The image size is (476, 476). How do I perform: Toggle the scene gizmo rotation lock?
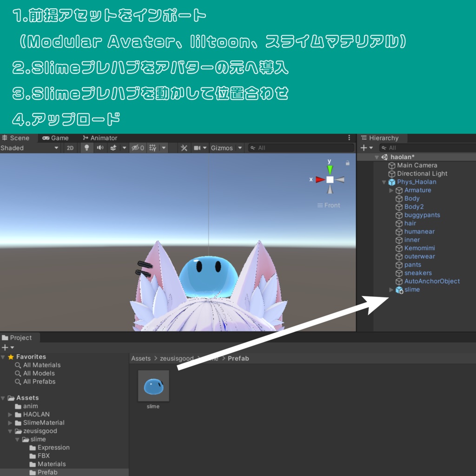[x=348, y=163]
